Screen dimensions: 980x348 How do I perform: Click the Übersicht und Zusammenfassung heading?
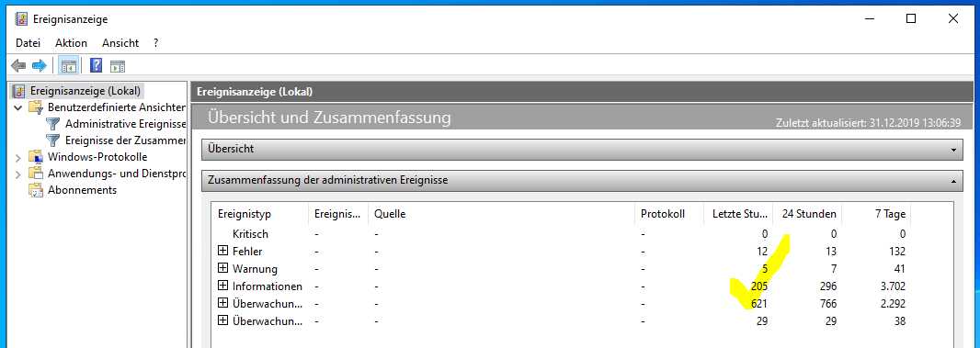[329, 117]
